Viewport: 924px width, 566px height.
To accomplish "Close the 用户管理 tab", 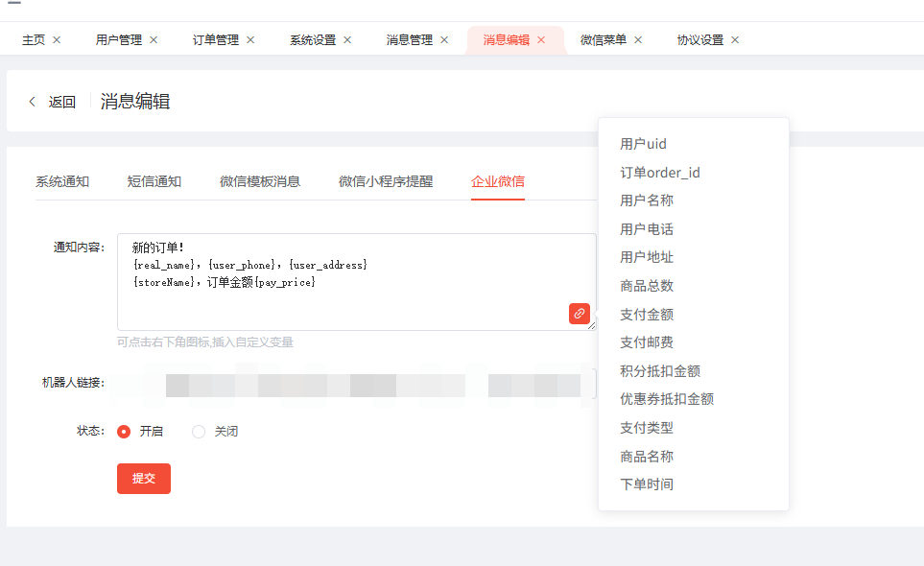I will (154, 40).
